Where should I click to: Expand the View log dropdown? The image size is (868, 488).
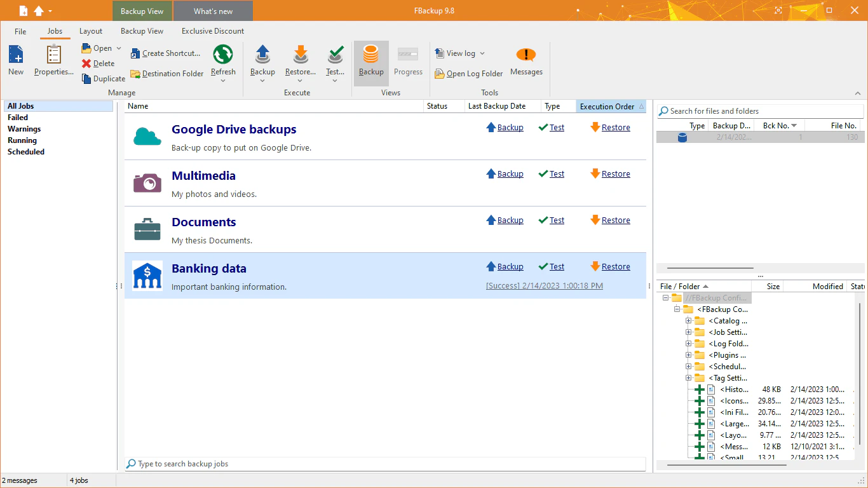pyautogui.click(x=483, y=53)
